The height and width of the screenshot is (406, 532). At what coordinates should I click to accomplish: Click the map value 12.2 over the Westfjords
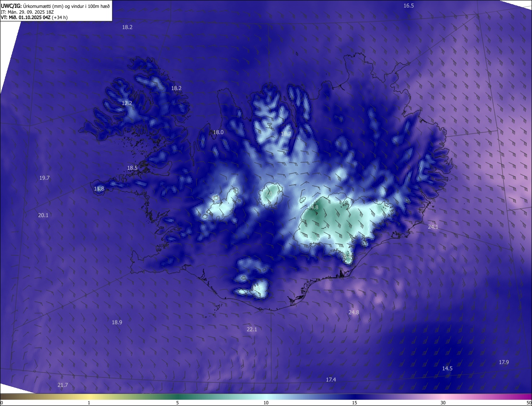coord(127,103)
